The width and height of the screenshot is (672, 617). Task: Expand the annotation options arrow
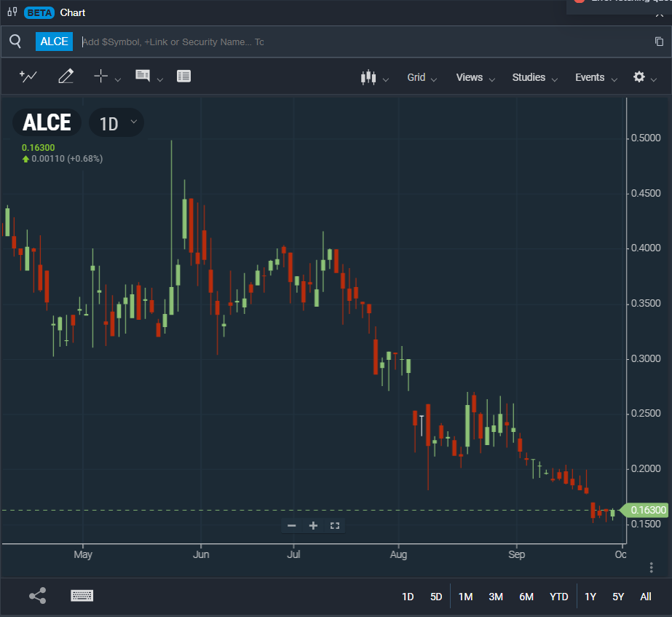(x=160, y=79)
